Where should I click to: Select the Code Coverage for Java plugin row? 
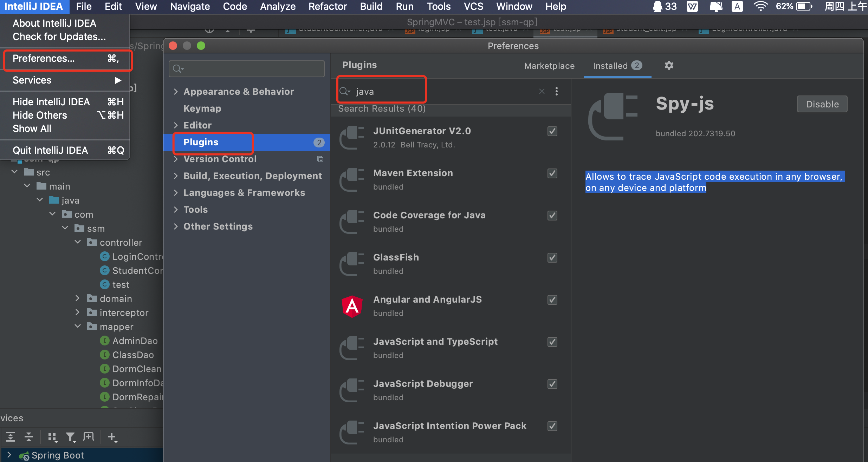[x=451, y=222]
